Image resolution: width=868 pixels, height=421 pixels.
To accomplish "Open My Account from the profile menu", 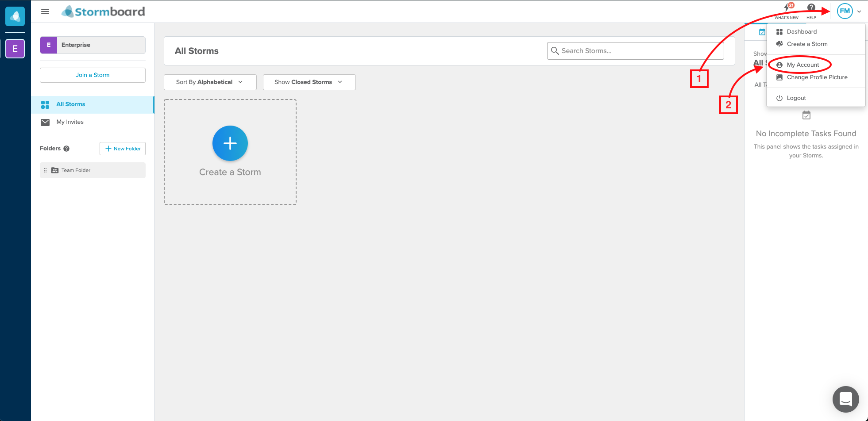I will coord(816,65).
